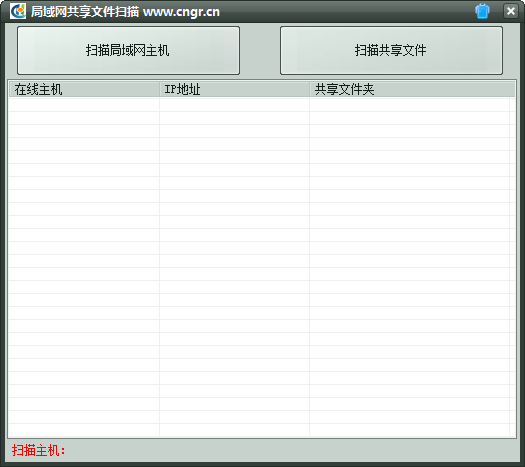Viewport: 525px width, 467px height.
Task: Click the 扫描共享文件 button
Action: pos(391,50)
